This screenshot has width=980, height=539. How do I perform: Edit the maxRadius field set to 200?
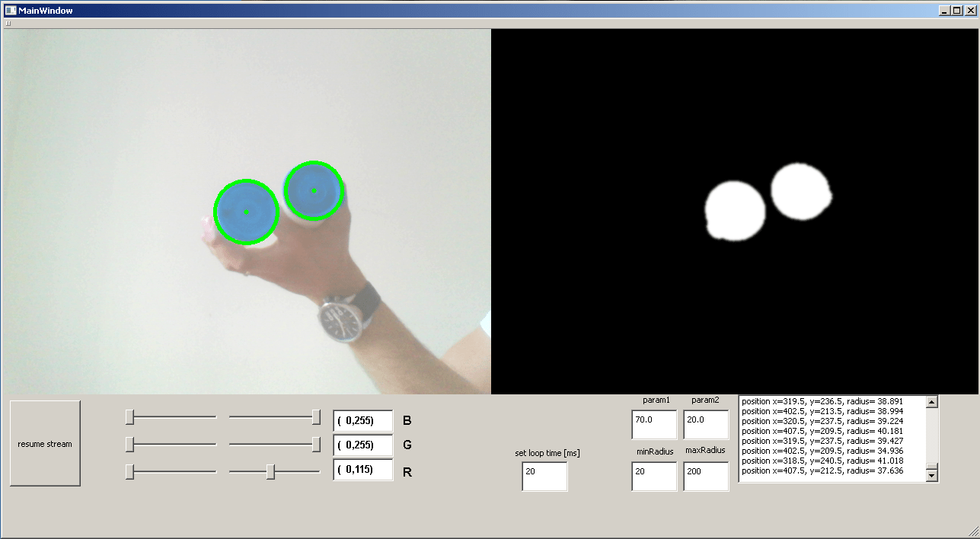(x=705, y=477)
